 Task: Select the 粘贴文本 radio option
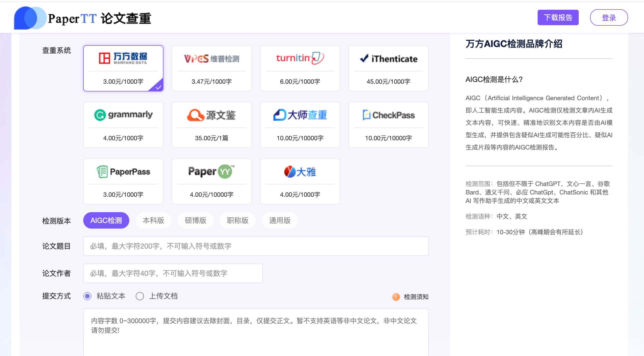tap(87, 296)
